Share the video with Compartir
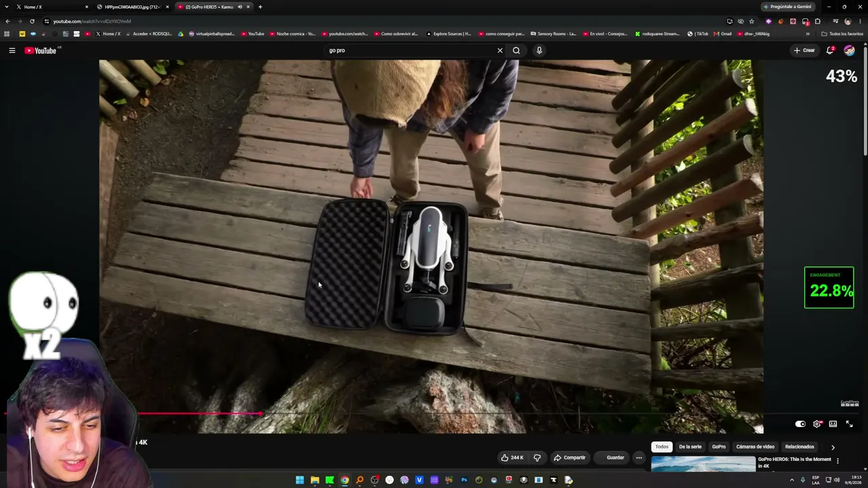The image size is (868, 488). (x=570, y=457)
